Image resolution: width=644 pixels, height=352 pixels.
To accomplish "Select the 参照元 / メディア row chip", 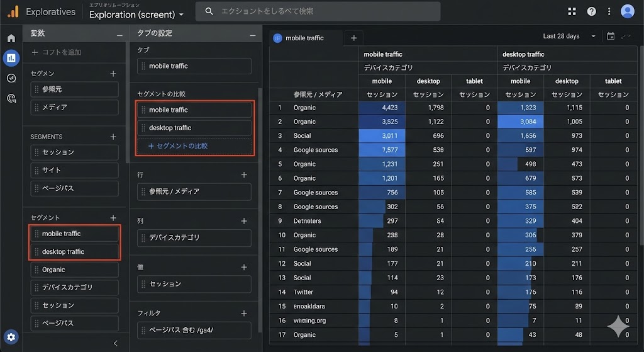I will (194, 191).
